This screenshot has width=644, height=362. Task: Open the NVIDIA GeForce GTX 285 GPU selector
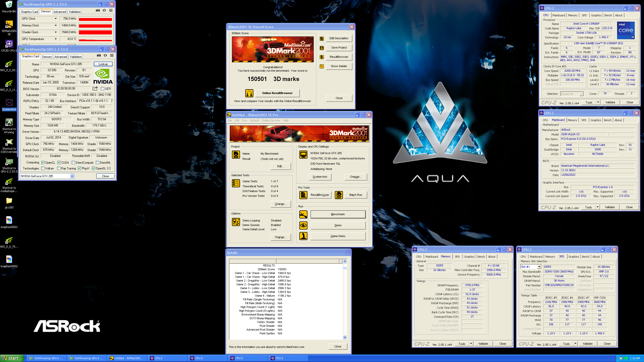click(x=47, y=176)
